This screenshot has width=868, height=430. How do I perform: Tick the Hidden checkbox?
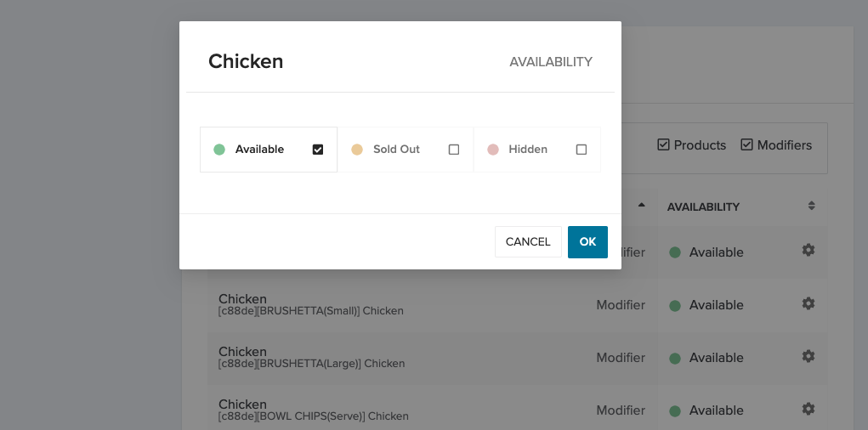pyautogui.click(x=582, y=150)
